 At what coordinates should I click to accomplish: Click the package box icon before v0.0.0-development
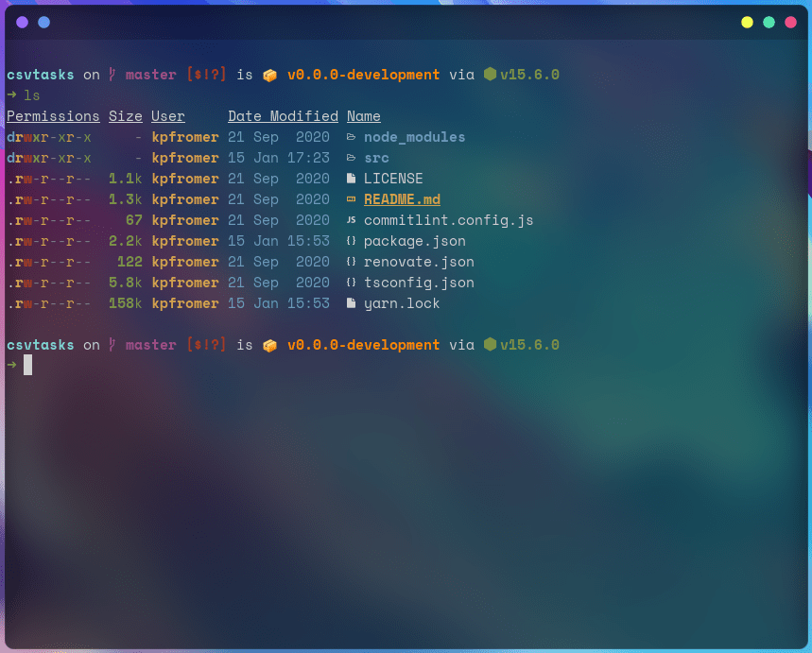[269, 74]
